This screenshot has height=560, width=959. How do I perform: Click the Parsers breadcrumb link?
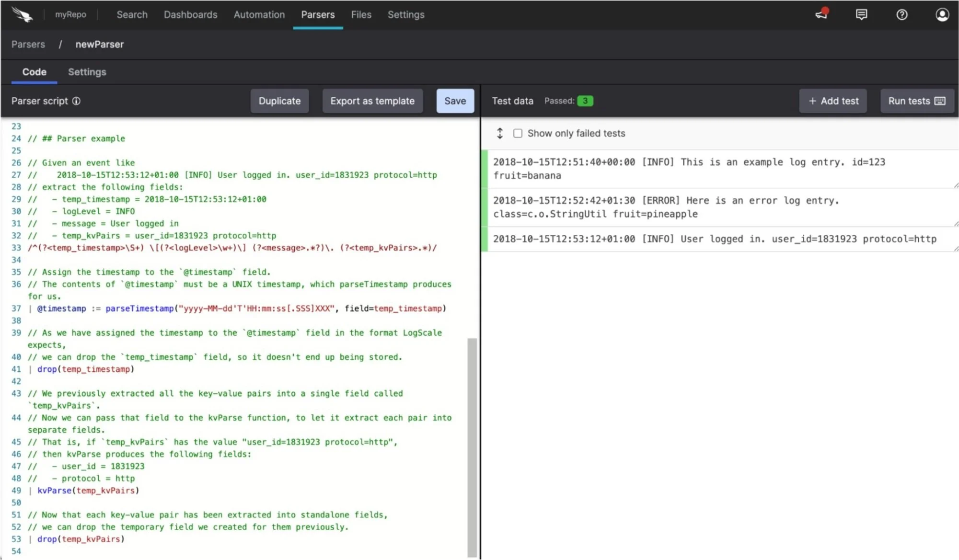(x=28, y=44)
